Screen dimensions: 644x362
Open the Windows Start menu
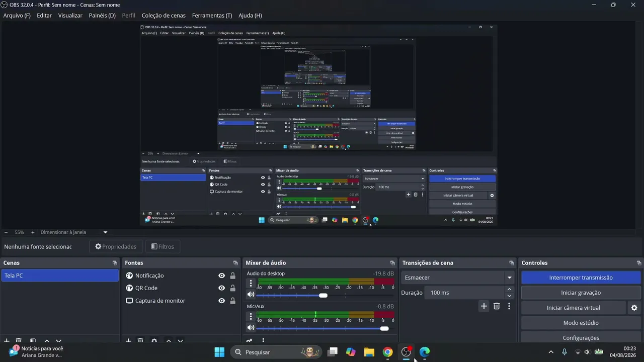pyautogui.click(x=219, y=352)
